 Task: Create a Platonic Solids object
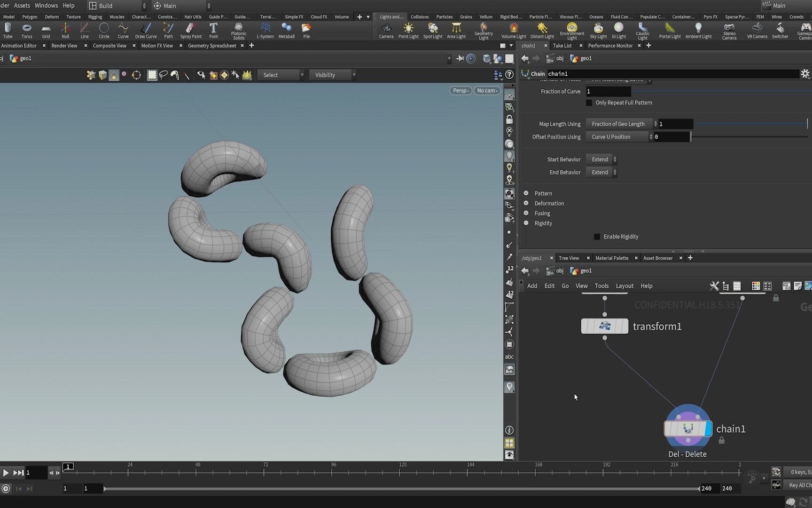[239, 30]
